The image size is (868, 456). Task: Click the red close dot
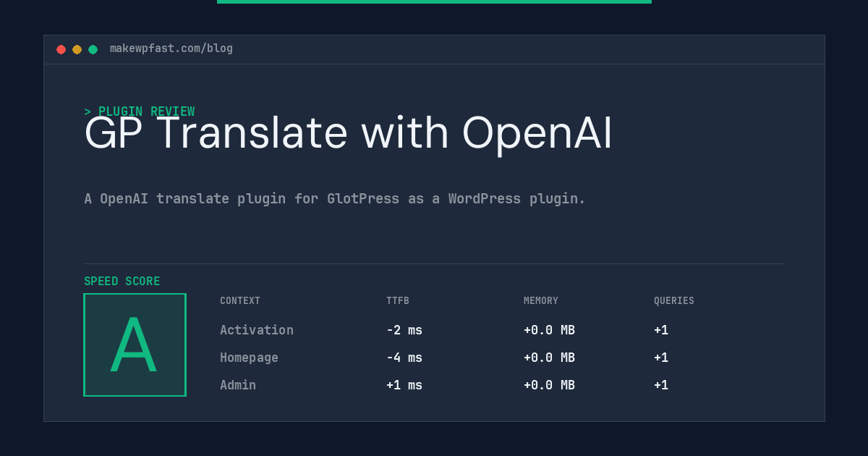61,49
